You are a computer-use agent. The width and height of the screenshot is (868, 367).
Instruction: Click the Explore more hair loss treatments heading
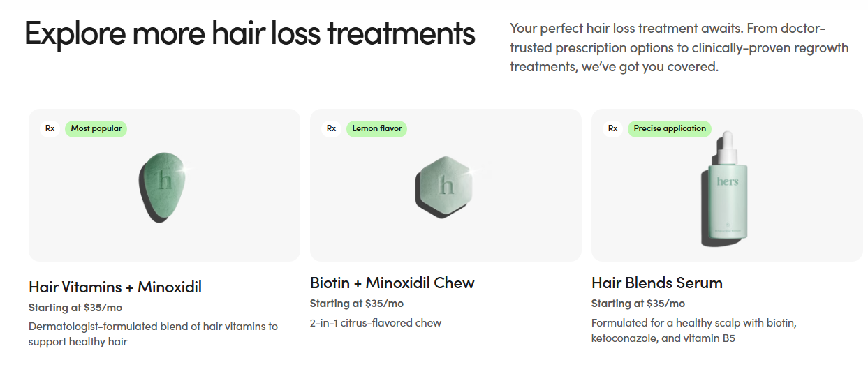pyautogui.click(x=250, y=33)
